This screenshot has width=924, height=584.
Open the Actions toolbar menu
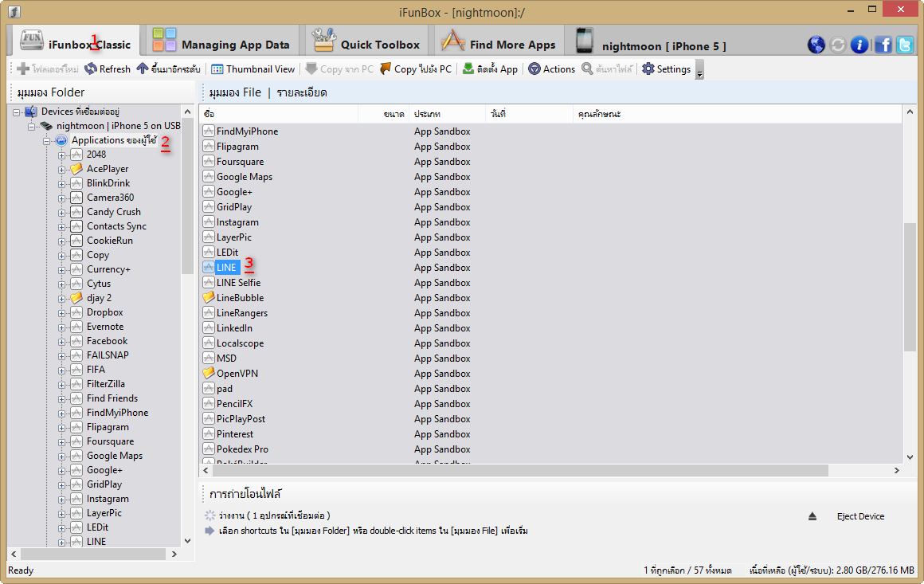tap(551, 69)
